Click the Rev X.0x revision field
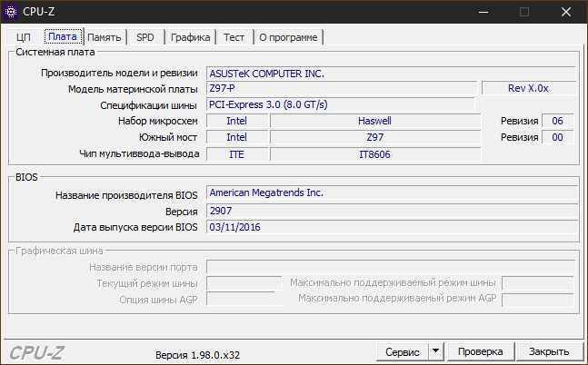This screenshot has width=588, height=365. point(528,88)
